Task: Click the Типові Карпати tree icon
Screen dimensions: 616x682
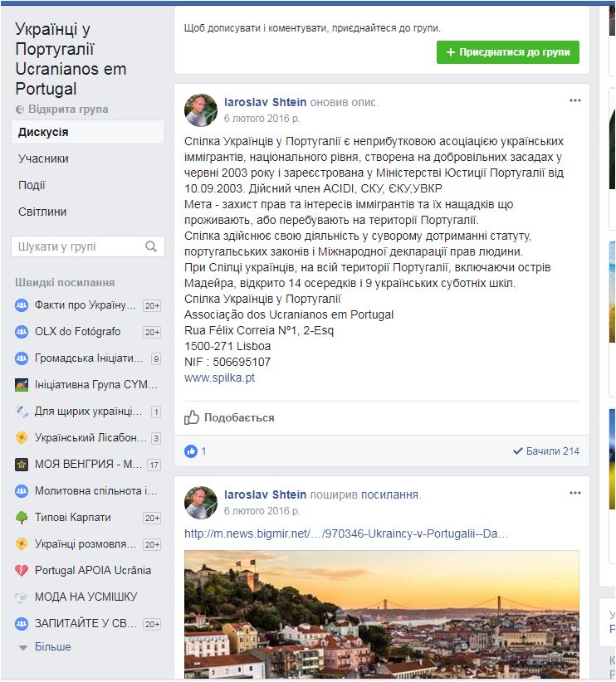Action: [22, 518]
